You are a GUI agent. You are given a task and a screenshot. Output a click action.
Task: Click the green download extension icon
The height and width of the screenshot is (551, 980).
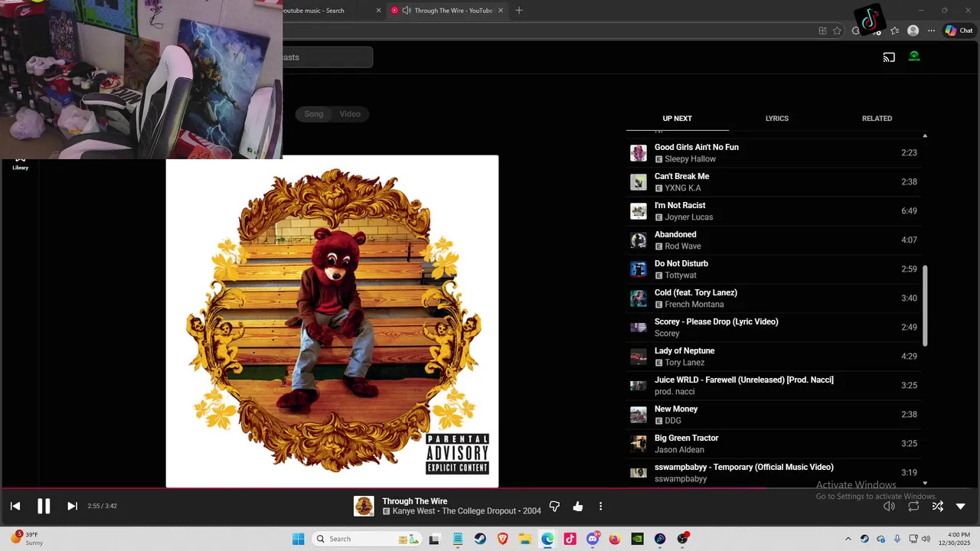[x=914, y=57]
